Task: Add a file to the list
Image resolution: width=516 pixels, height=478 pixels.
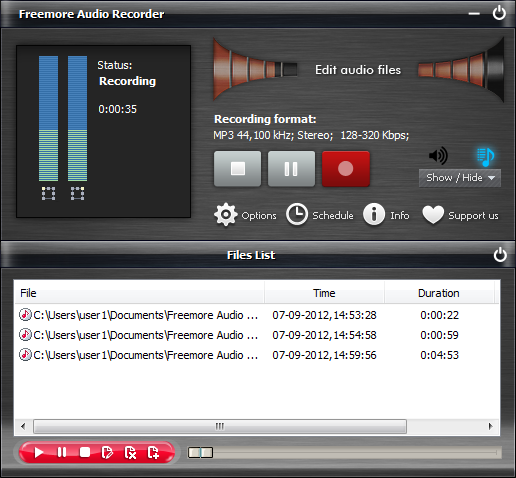Action: [153, 453]
